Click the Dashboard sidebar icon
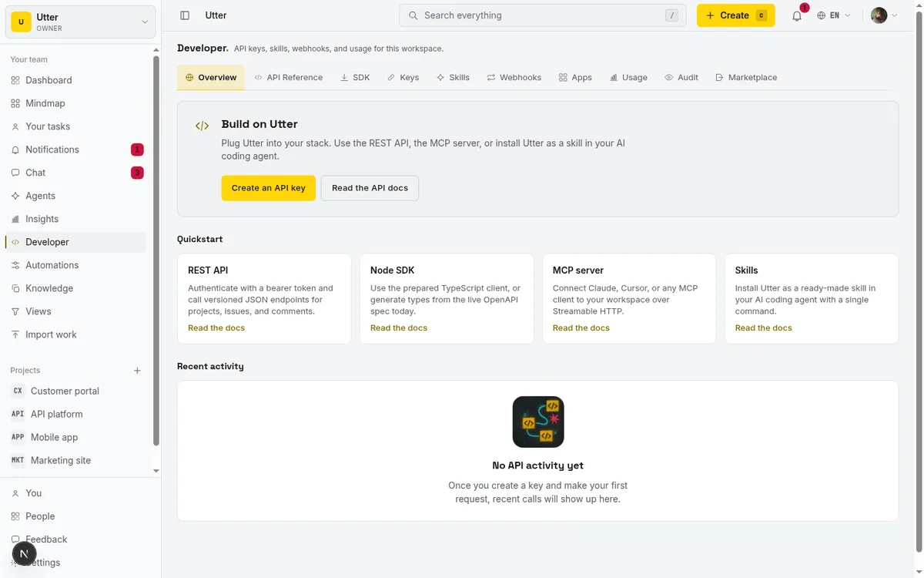This screenshot has height=578, width=924. point(15,80)
